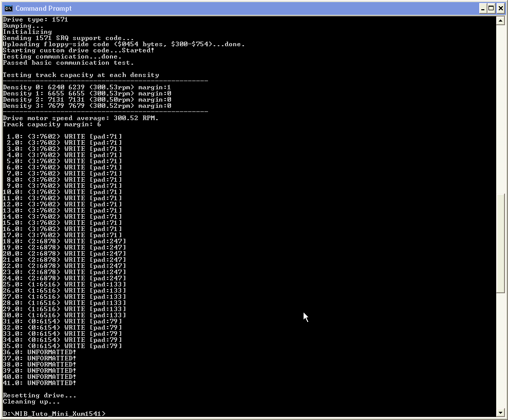Image resolution: width=508 pixels, height=420 pixels.
Task: Click the track 25.0 WRITE pad:133 line
Action: (x=64, y=284)
